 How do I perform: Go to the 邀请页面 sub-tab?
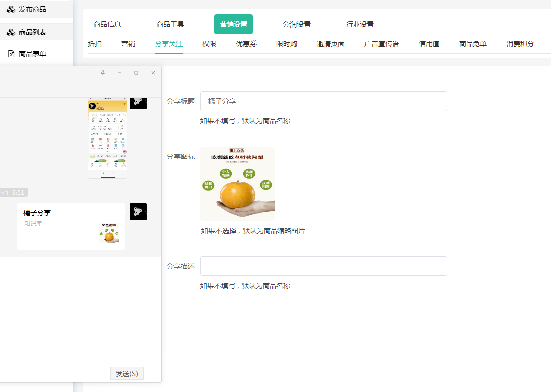pos(331,44)
